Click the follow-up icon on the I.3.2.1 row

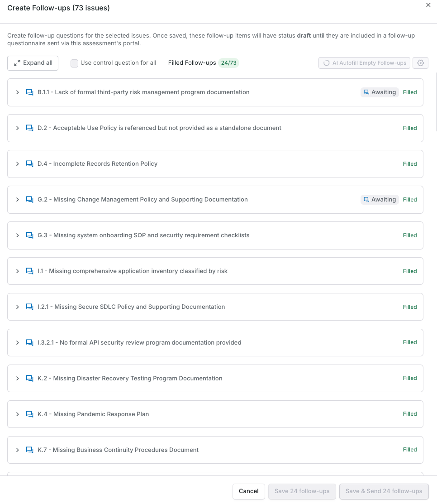pos(29,343)
